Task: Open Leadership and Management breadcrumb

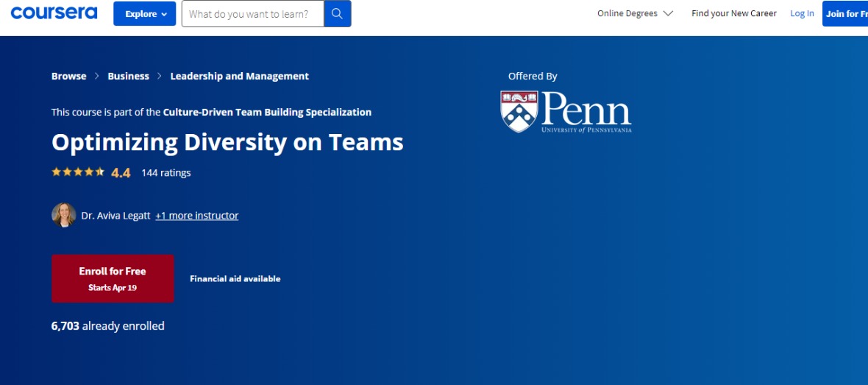Action: point(240,77)
